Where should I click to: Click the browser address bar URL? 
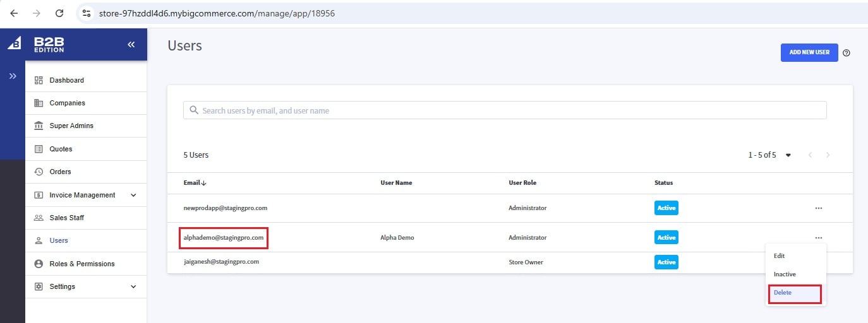(x=217, y=13)
